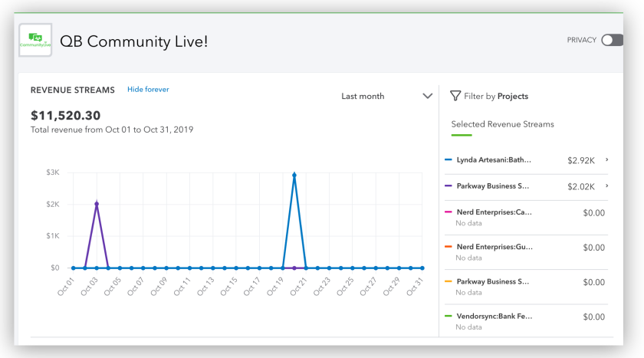Image resolution: width=644 pixels, height=358 pixels.
Task: Click the Oct 01 data point on chart
Action: [74, 268]
